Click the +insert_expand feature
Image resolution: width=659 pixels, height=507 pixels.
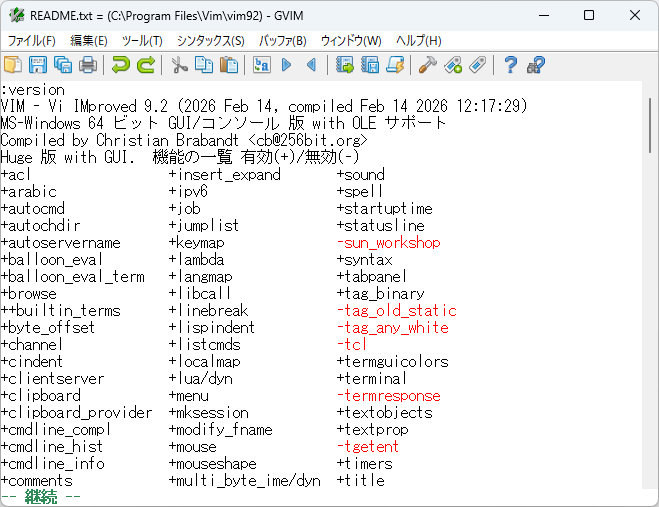pos(225,174)
